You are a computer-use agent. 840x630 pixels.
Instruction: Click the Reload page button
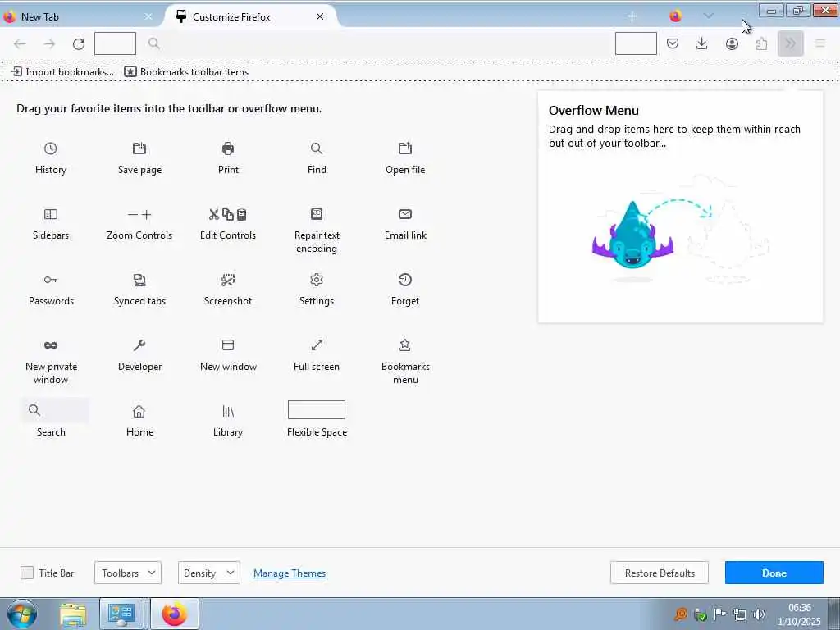pyautogui.click(x=79, y=44)
